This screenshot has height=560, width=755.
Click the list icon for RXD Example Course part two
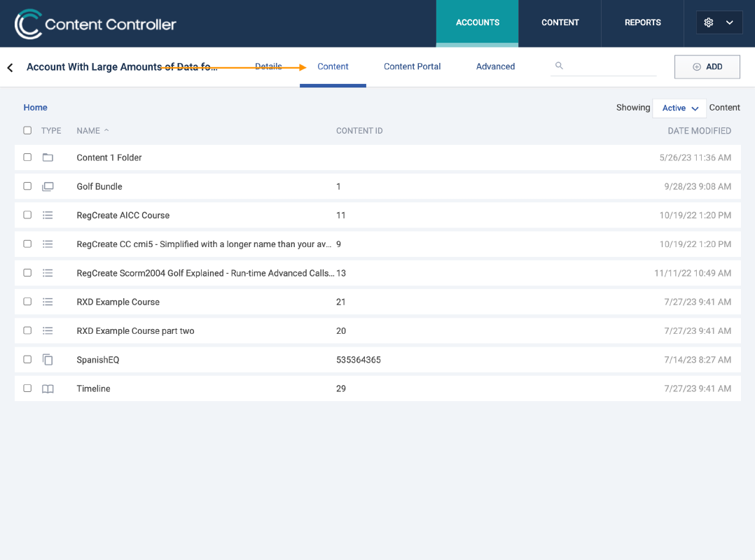click(x=48, y=330)
